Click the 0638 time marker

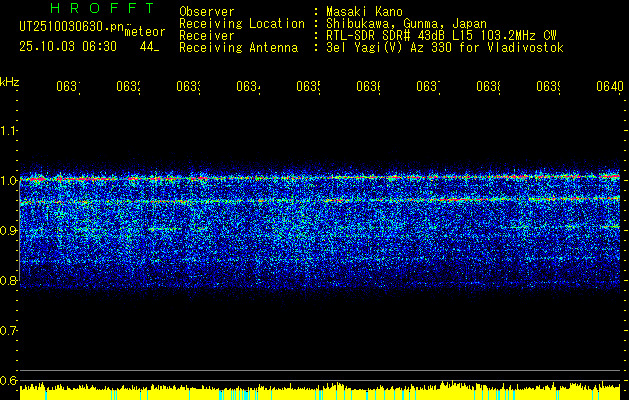pos(488,87)
